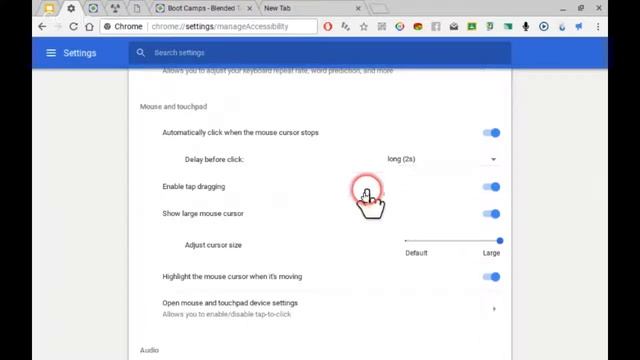This screenshot has height=360, width=640.
Task: Open the Chrome three-dot menu
Action: [x=598, y=27]
